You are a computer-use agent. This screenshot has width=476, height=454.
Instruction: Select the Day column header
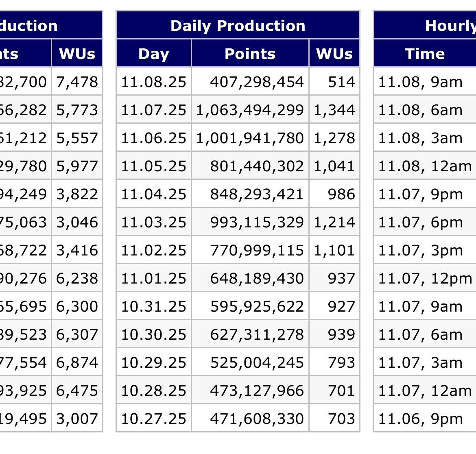click(x=154, y=54)
